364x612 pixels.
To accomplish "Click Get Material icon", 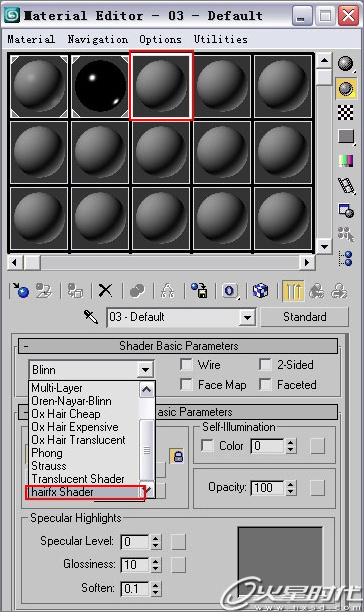I will [x=21, y=290].
